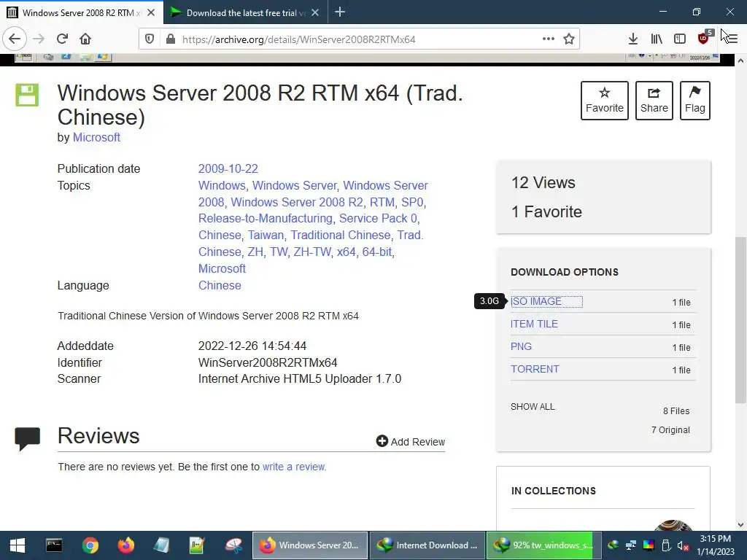This screenshot has height=560, width=747.
Task: Open the Microsoft creator link
Action: click(x=96, y=138)
